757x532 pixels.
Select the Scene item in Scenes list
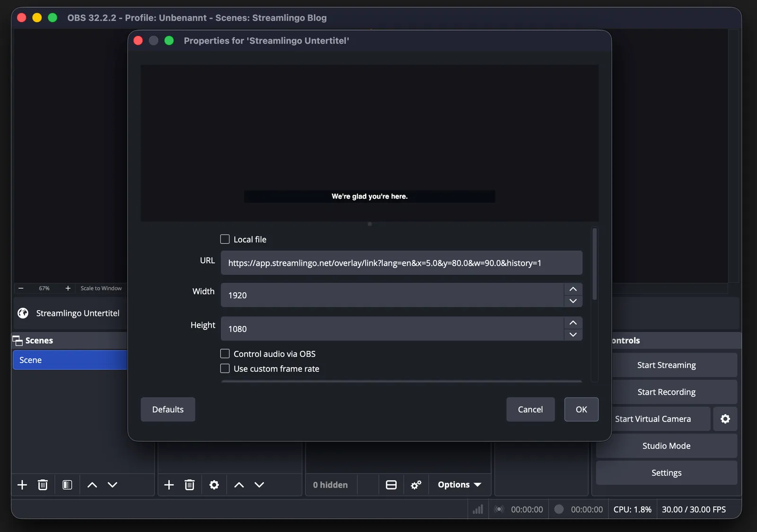70,360
